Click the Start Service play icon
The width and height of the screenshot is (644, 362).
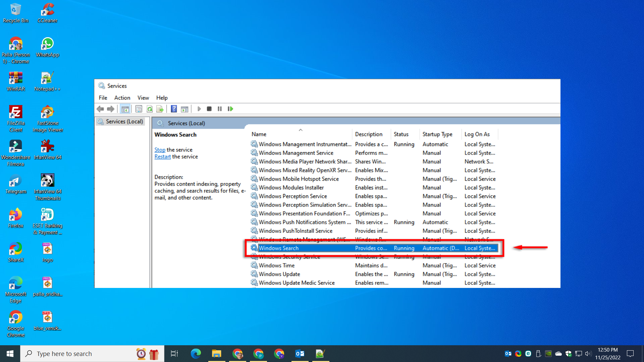pyautogui.click(x=199, y=109)
